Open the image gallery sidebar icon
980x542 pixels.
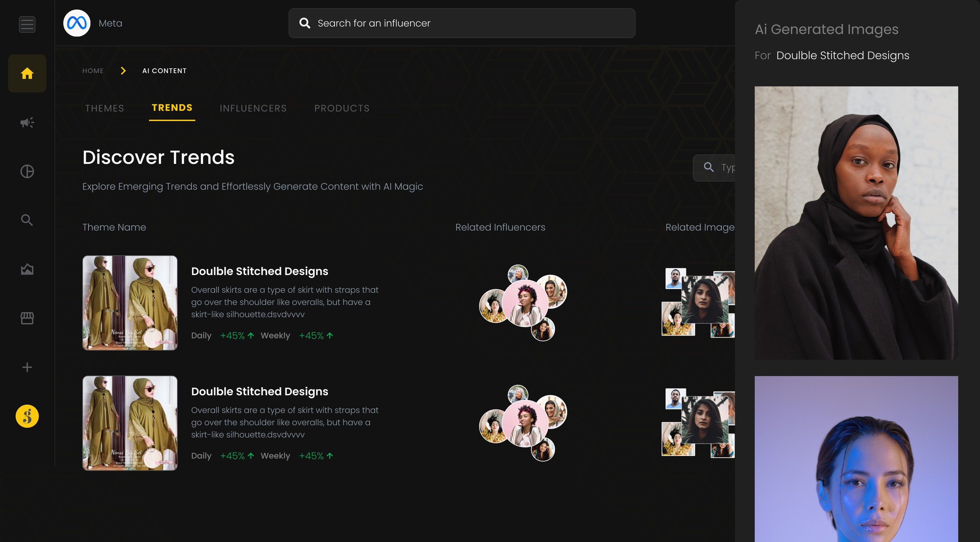point(27,270)
